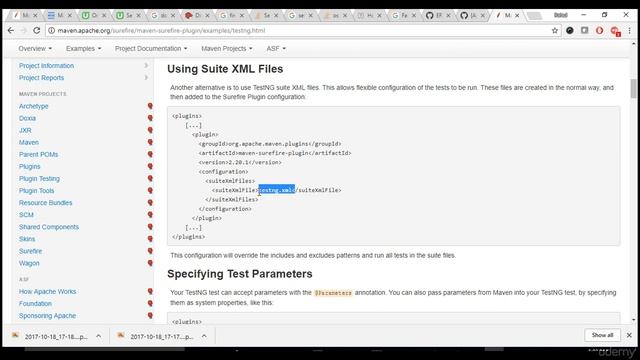Open the Project Reports link

pyautogui.click(x=41, y=78)
